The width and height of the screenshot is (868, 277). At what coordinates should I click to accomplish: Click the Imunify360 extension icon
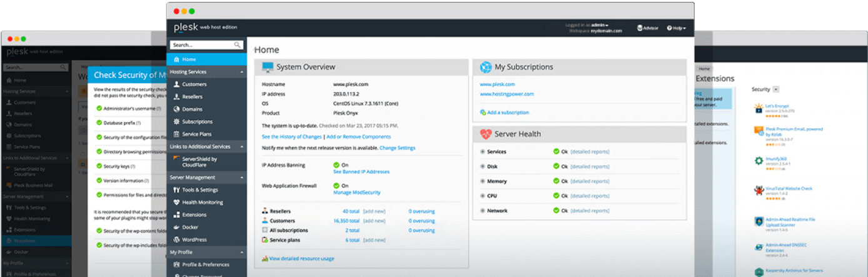(759, 161)
